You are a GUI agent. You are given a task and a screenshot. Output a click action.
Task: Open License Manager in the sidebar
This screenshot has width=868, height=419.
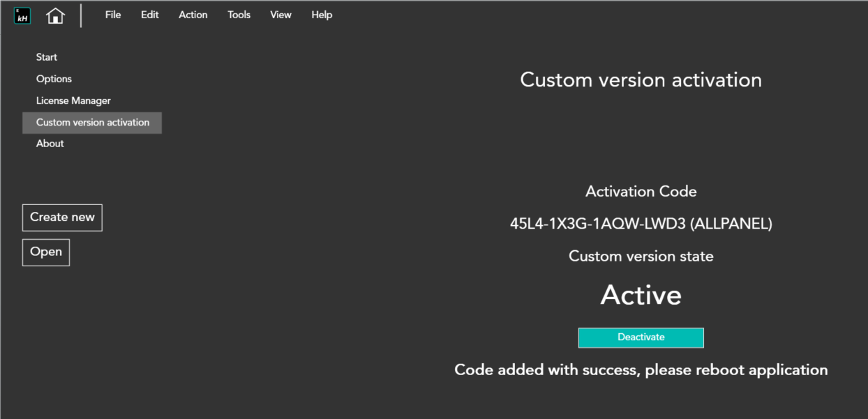(73, 100)
